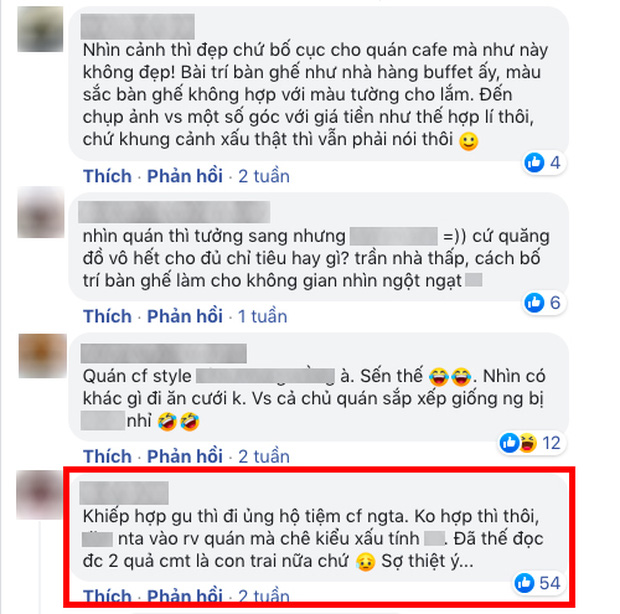620x614 pixels.
Task: Click Thích under the highlighted comment
Action: pyautogui.click(x=107, y=595)
